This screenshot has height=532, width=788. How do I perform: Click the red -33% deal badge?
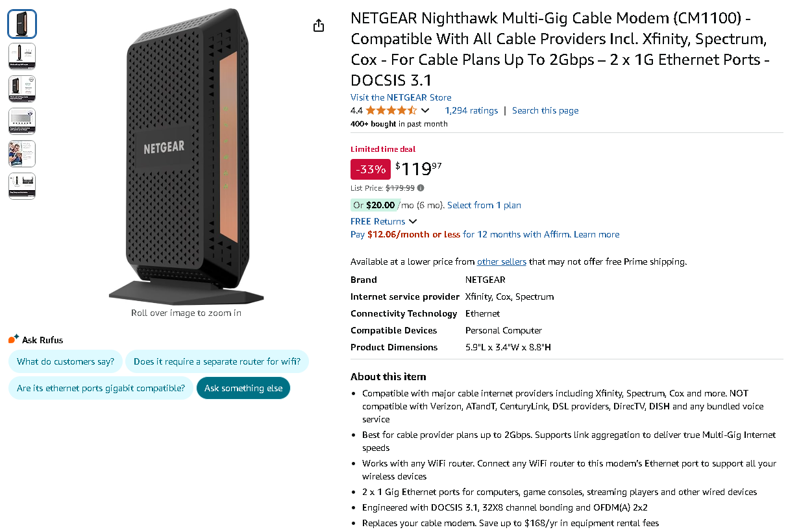click(370, 169)
